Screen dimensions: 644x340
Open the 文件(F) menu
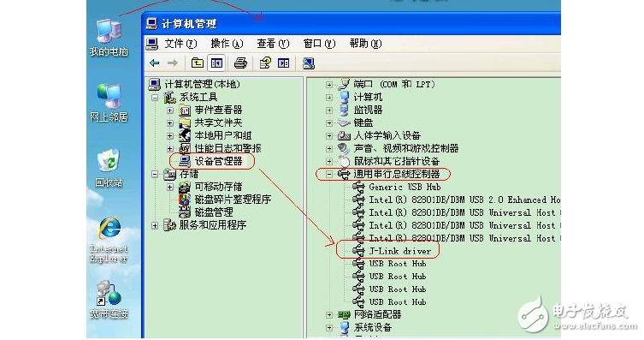tap(180, 44)
